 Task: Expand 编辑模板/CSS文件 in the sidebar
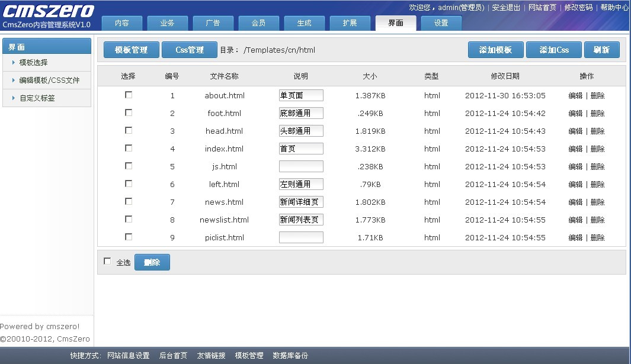49,80
